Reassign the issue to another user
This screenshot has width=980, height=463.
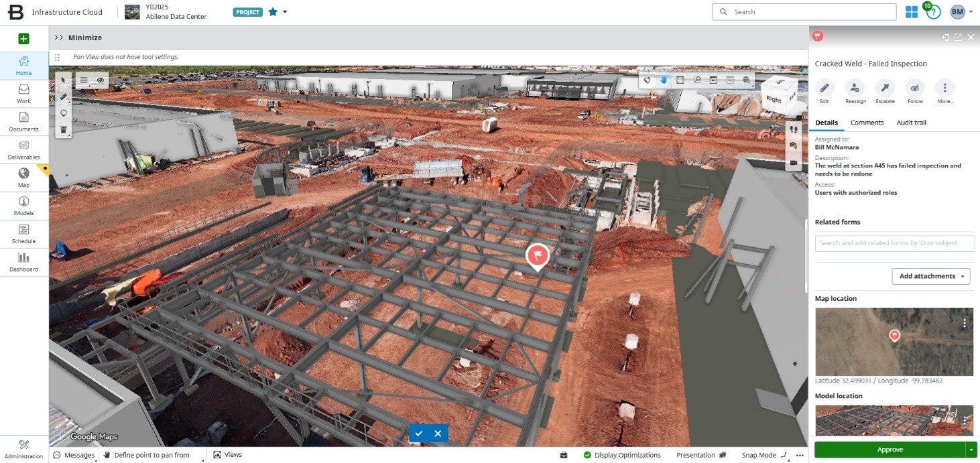point(855,88)
